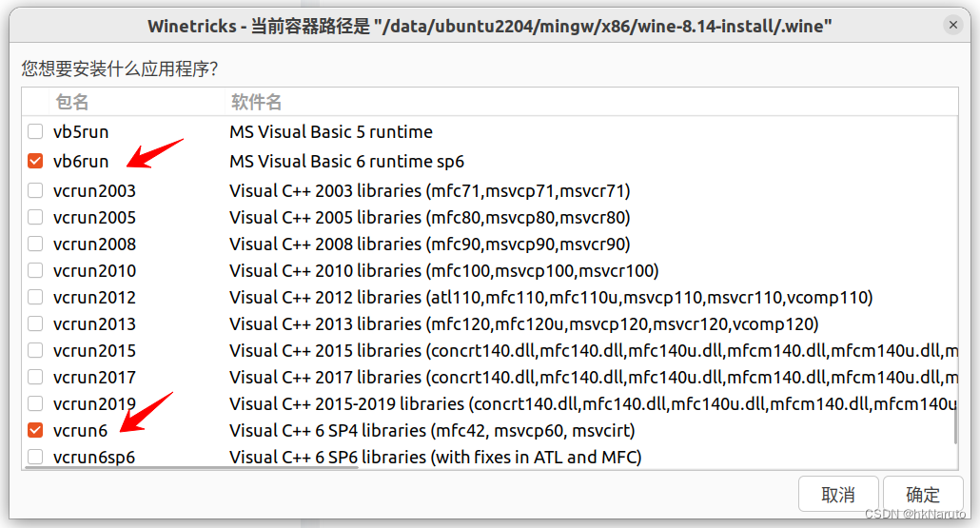Check the vcrun2015 checkbox
Screen dimensions: 980x528
click(x=35, y=350)
